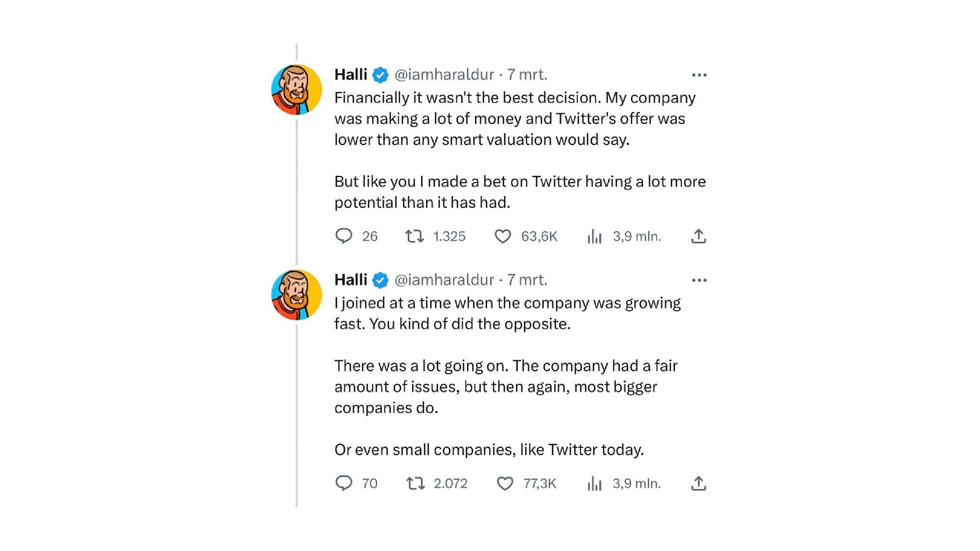Retweet the tweet with 1.325 retweets

pyautogui.click(x=414, y=236)
